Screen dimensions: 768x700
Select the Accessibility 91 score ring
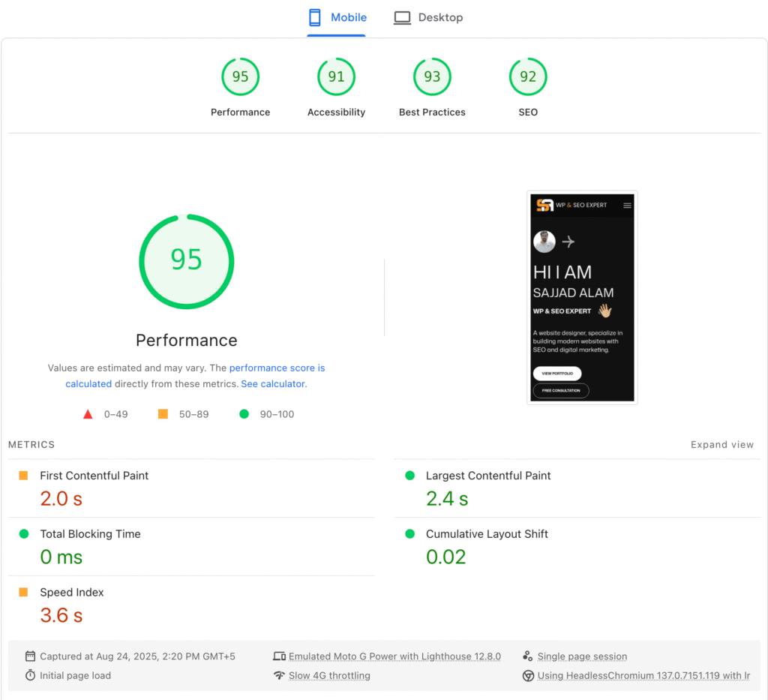pos(336,76)
